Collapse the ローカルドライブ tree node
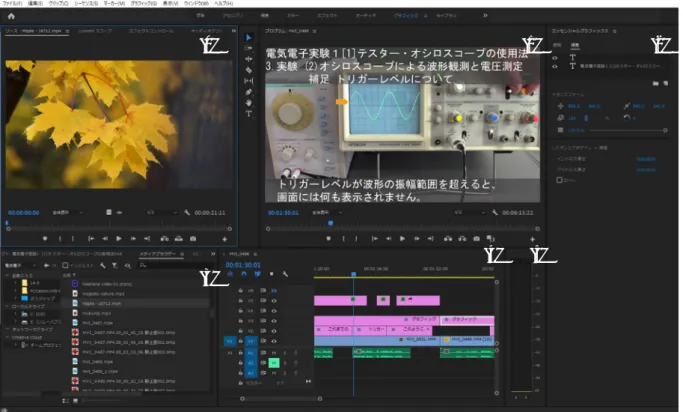The height and width of the screenshot is (412, 683). [7, 306]
